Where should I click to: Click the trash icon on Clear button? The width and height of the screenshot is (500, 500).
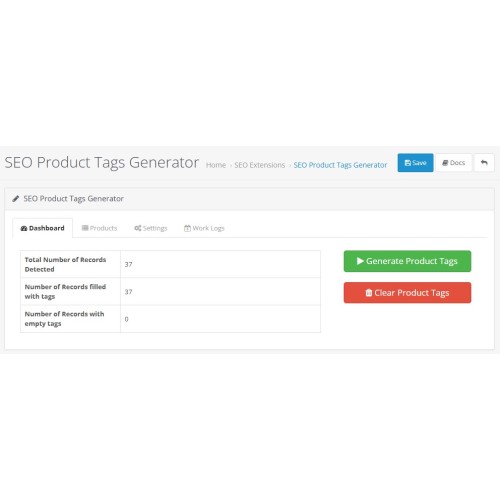[369, 293]
